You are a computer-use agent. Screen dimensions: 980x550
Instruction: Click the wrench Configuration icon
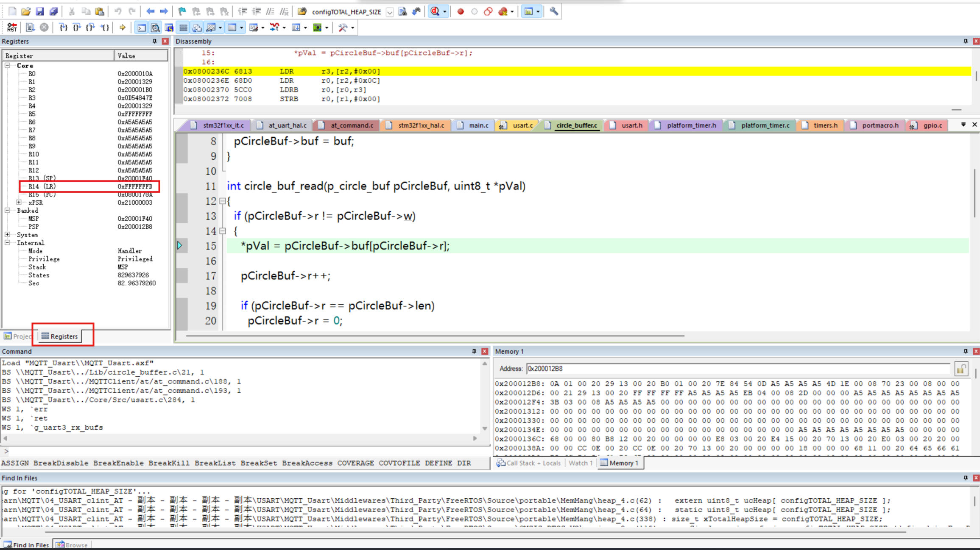554,11
